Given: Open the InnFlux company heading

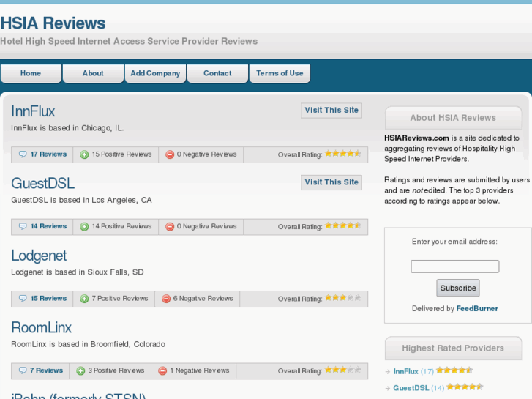Looking at the screenshot, I should (33, 111).
